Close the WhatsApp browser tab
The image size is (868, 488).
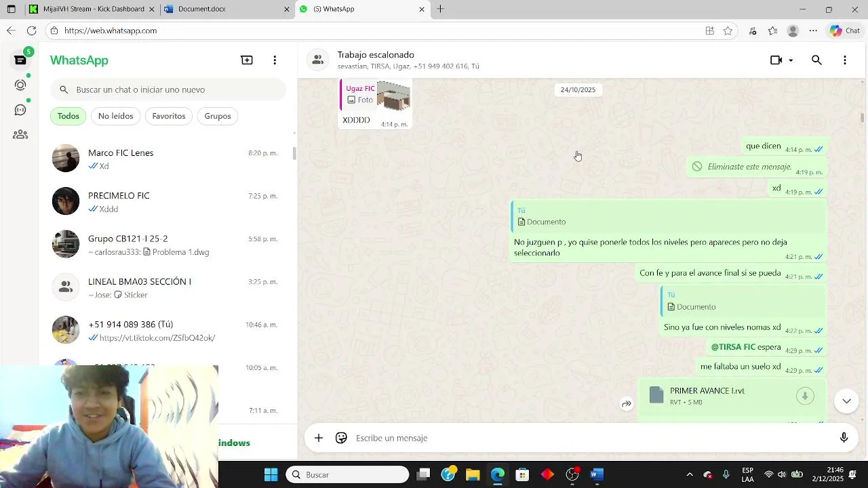[422, 9]
